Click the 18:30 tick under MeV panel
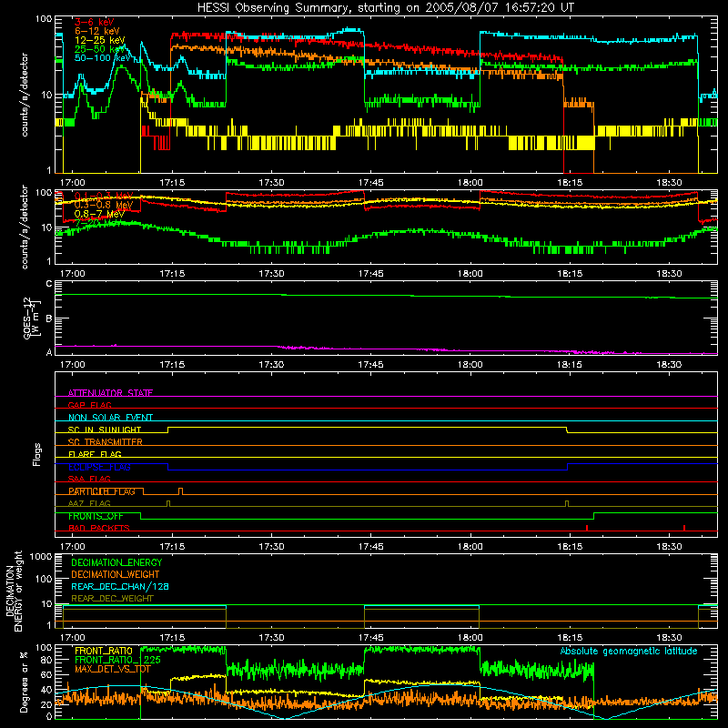 [x=669, y=274]
